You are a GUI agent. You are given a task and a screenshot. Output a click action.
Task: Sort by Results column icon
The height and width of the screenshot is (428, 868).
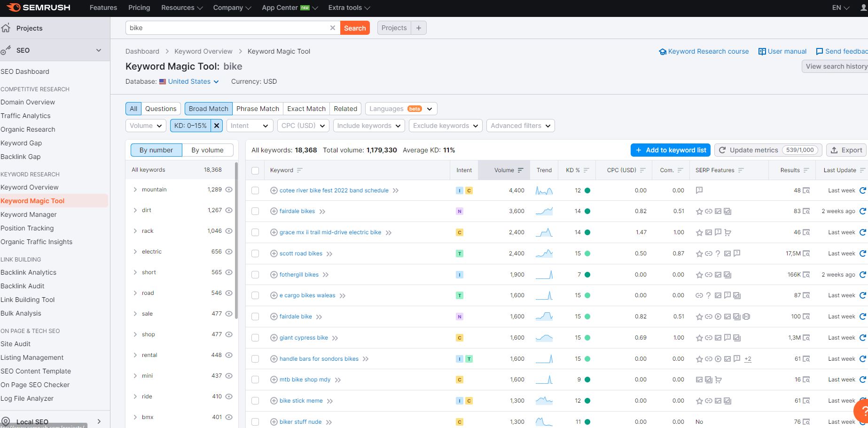click(x=806, y=170)
